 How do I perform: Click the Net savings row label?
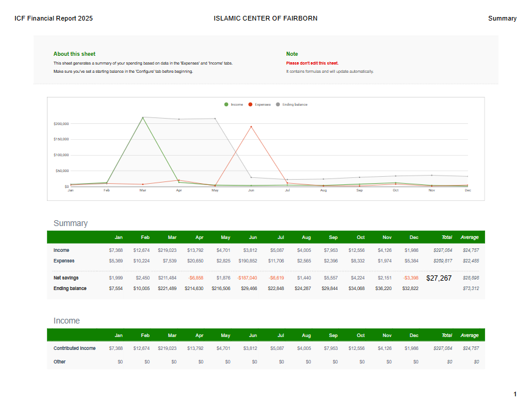click(66, 278)
